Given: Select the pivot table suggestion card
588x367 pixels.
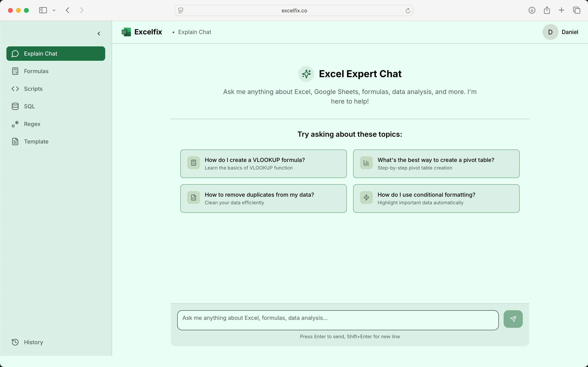Looking at the screenshot, I should (x=436, y=164).
